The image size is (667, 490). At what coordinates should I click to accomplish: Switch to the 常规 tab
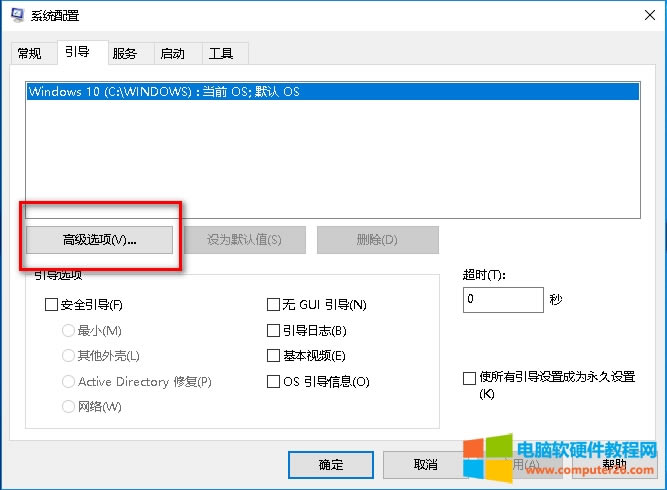[30, 53]
